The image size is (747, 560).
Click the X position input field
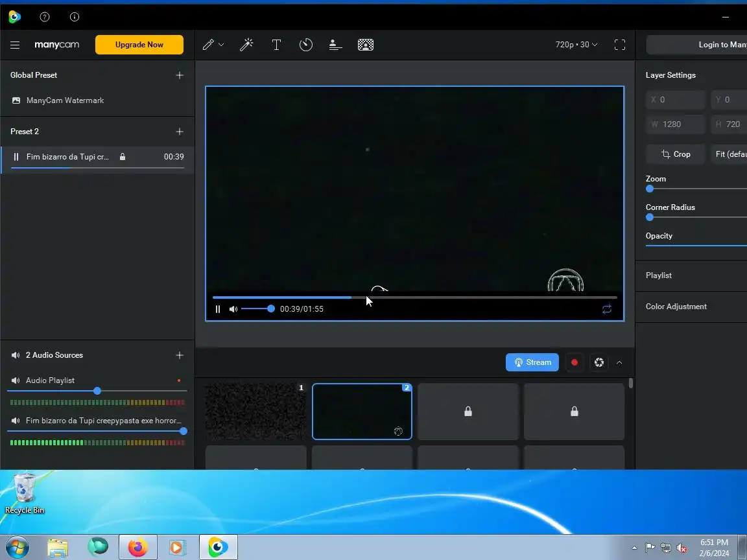click(x=675, y=100)
